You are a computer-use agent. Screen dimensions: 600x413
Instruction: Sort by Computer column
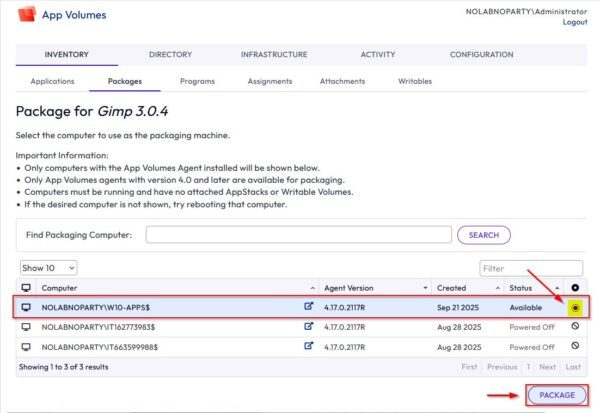click(x=177, y=288)
